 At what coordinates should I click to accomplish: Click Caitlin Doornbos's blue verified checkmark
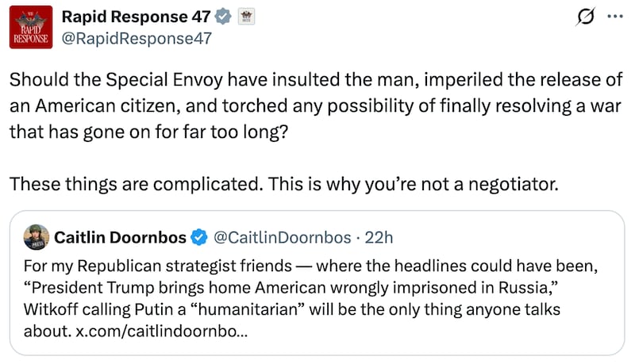tap(199, 237)
